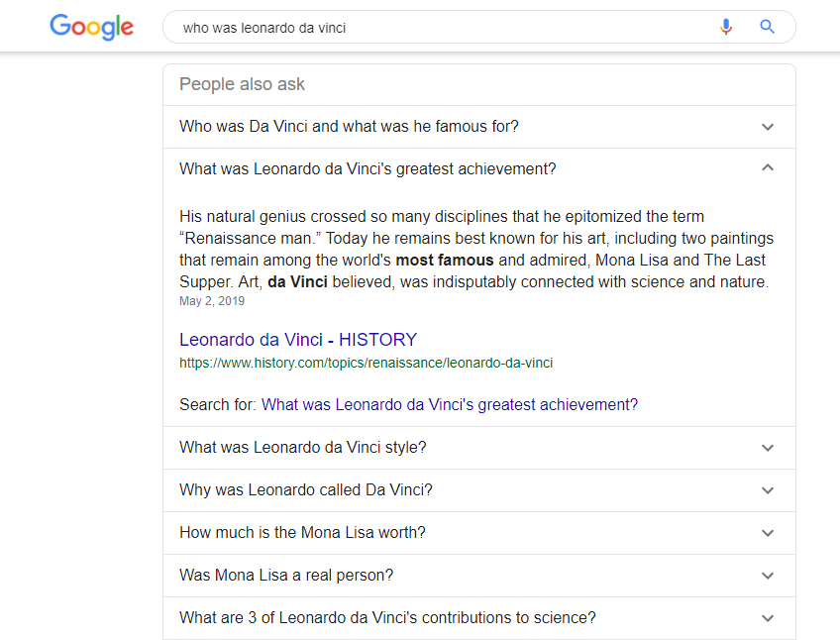840x640 pixels.
Task: Click the microphone icon for voice search
Action: (726, 27)
